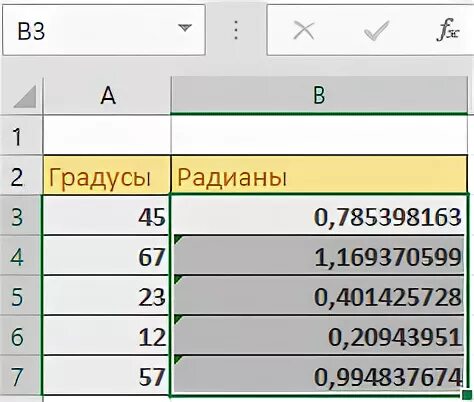Select row 2 header
The height and width of the screenshot is (402, 474).
click(x=21, y=175)
